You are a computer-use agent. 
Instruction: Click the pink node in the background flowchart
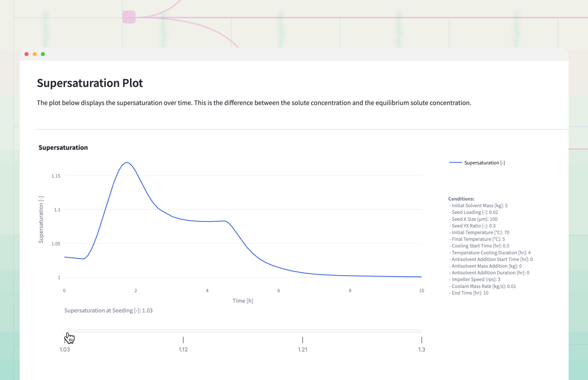[129, 17]
